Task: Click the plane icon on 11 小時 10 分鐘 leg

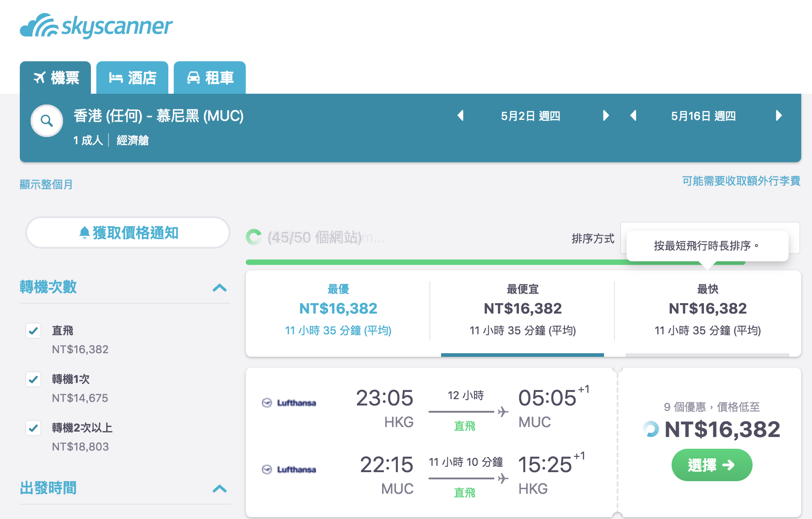Action: [x=503, y=478]
